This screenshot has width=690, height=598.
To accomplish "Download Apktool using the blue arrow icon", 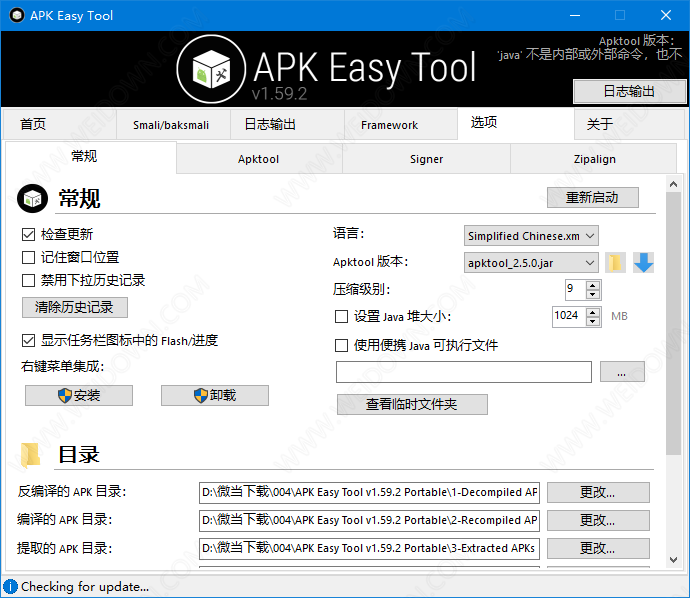I will coord(643,263).
